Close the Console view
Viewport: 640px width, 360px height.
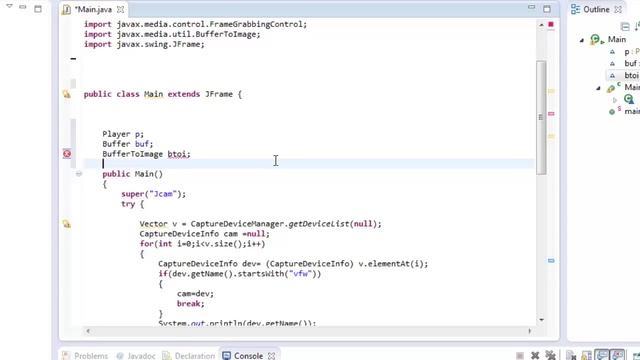tap(271, 356)
